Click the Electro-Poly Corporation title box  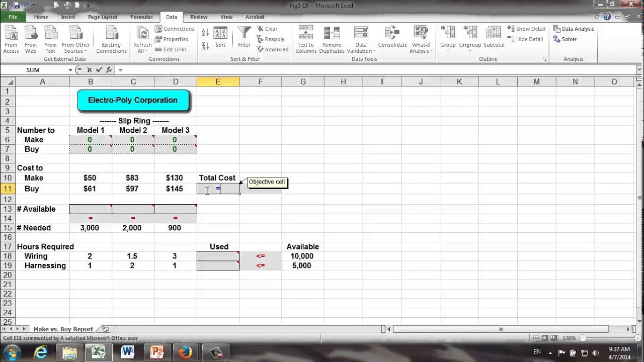click(133, 100)
